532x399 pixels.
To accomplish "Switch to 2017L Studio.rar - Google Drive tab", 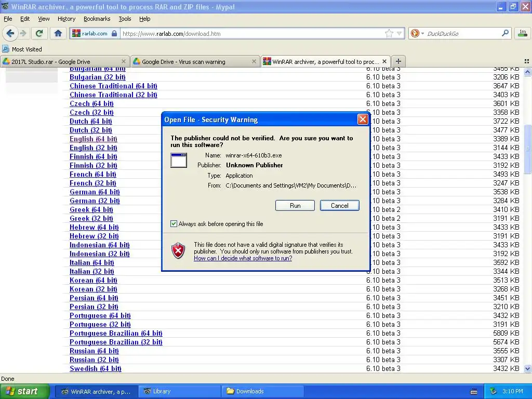I will [x=65, y=61].
